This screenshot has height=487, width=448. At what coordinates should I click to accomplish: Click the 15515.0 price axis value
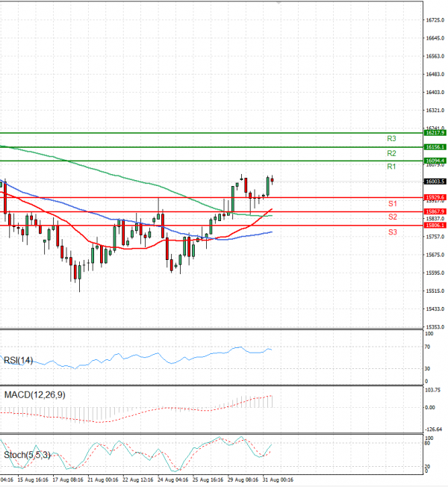coord(435,291)
